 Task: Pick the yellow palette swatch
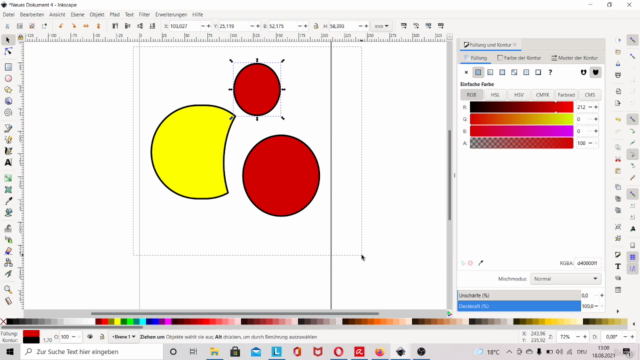[x=117, y=322]
